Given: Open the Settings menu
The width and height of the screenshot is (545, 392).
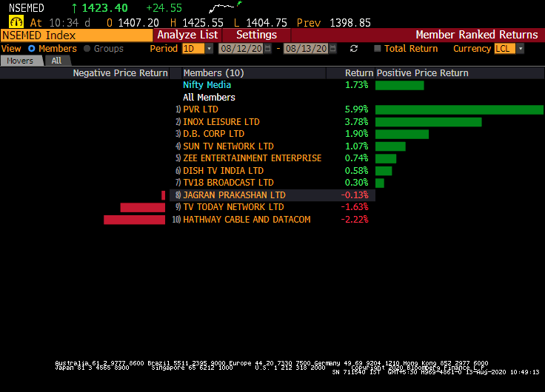Looking at the screenshot, I should coord(256,35).
